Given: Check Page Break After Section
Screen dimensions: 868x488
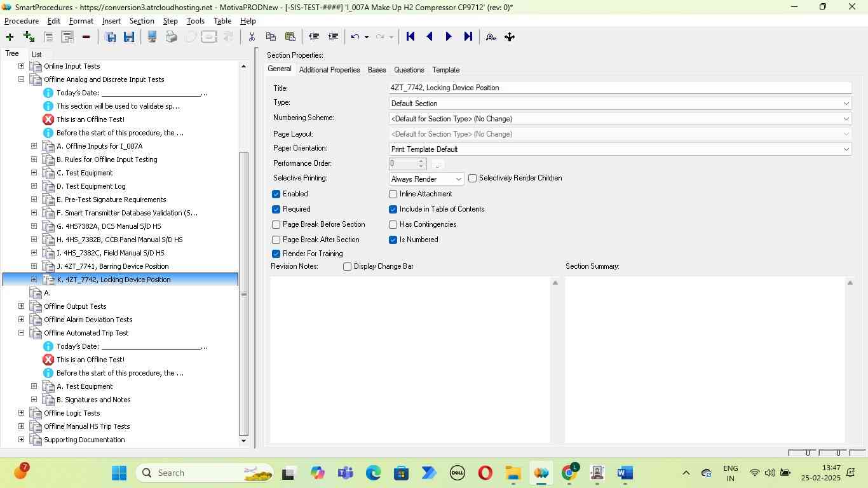Looking at the screenshot, I should (x=276, y=240).
